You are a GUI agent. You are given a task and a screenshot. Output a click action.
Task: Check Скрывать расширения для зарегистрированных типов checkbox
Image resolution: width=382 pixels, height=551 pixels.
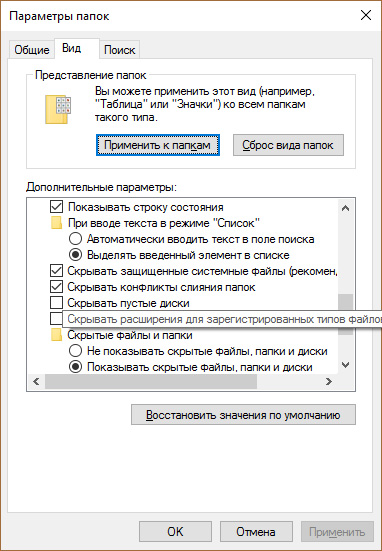[56, 319]
